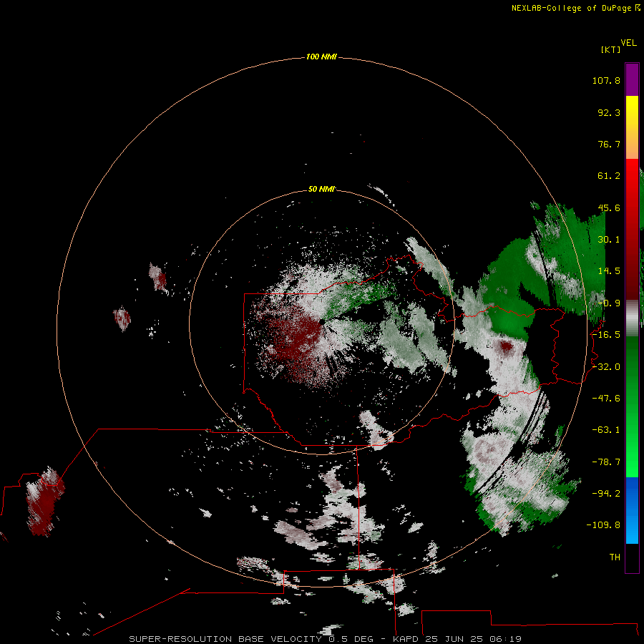Click the 61.2 velocity scale value
Screen dimensions: 644x644
pos(609,176)
